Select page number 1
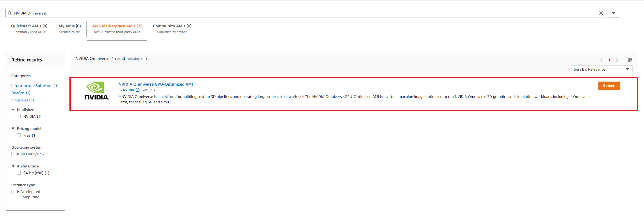The image size is (644, 216). point(609,60)
